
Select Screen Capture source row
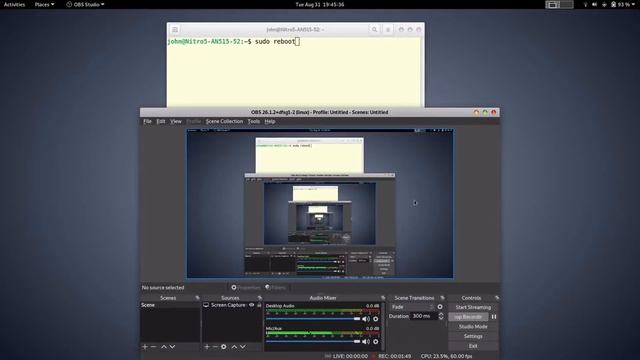[232, 305]
